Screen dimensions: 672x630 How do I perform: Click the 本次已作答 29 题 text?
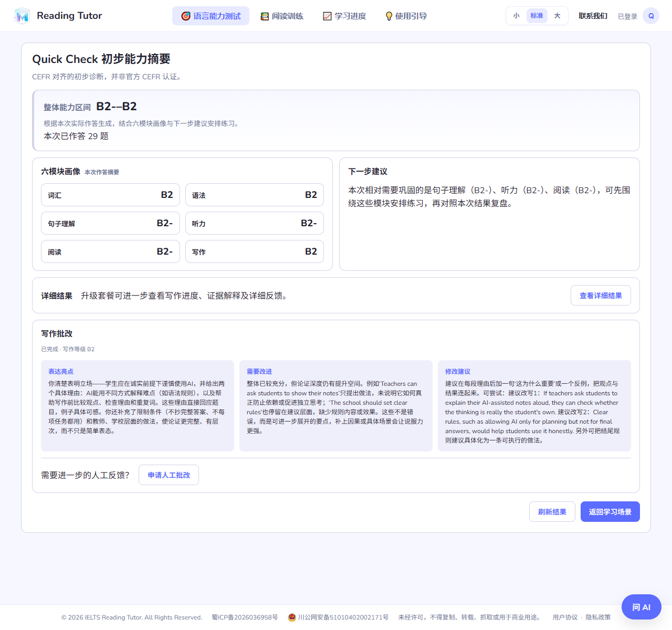(76, 136)
